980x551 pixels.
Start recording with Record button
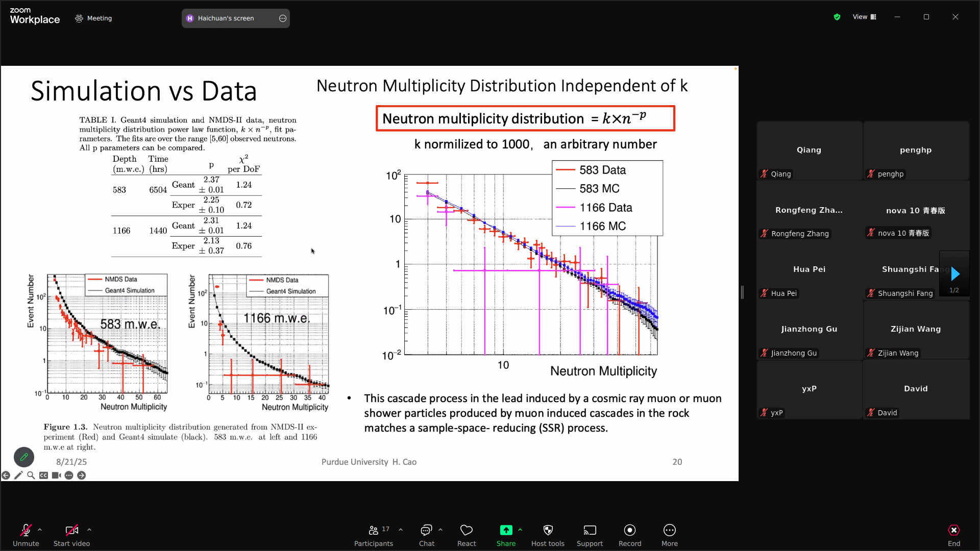tap(630, 535)
